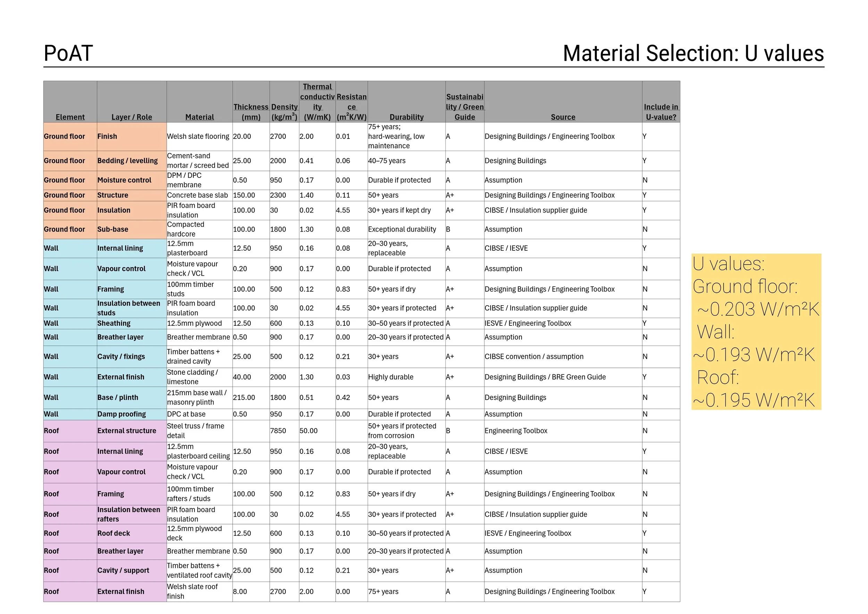Image resolution: width=868 pixels, height=614 pixels.
Task: Select the Durability column header
Action: tap(407, 102)
